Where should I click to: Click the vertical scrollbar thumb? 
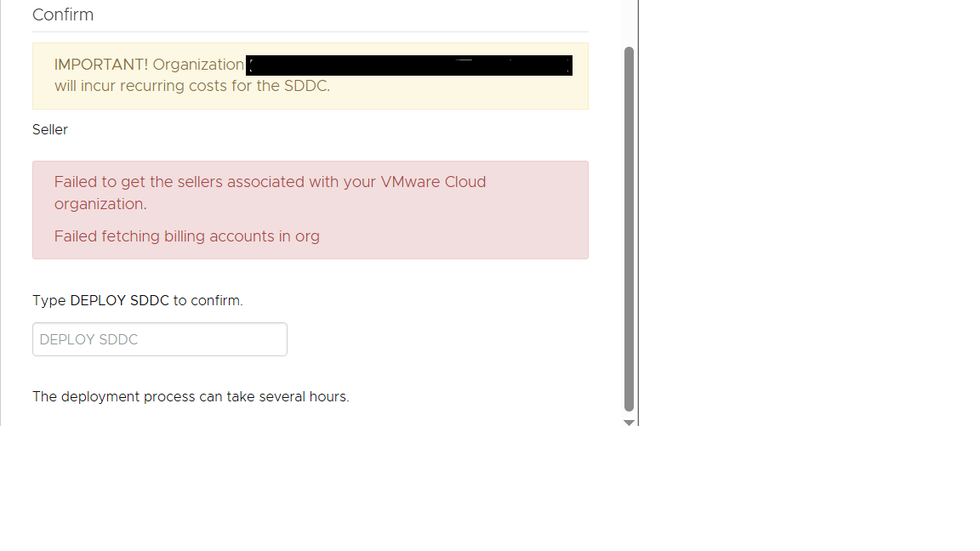(x=630, y=230)
